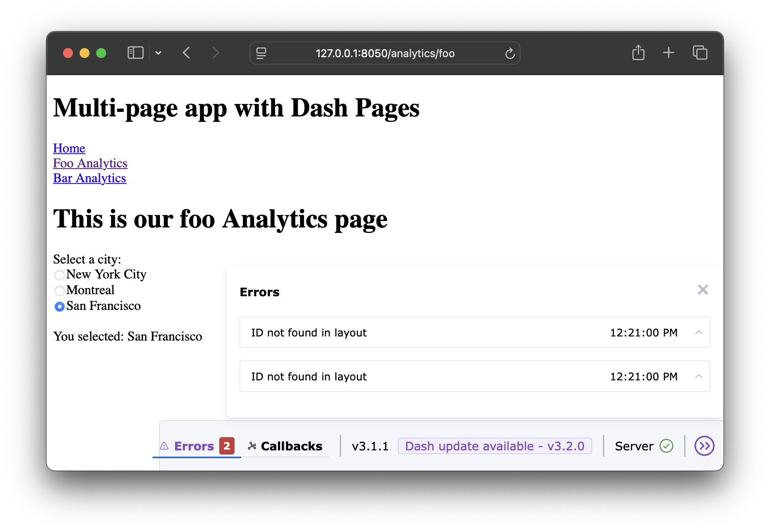Click the red close window button
Screen dimensions: 770x532
(x=68, y=53)
